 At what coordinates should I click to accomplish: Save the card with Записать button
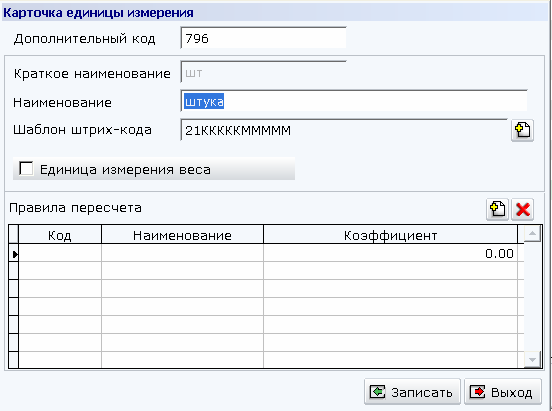click(x=412, y=392)
